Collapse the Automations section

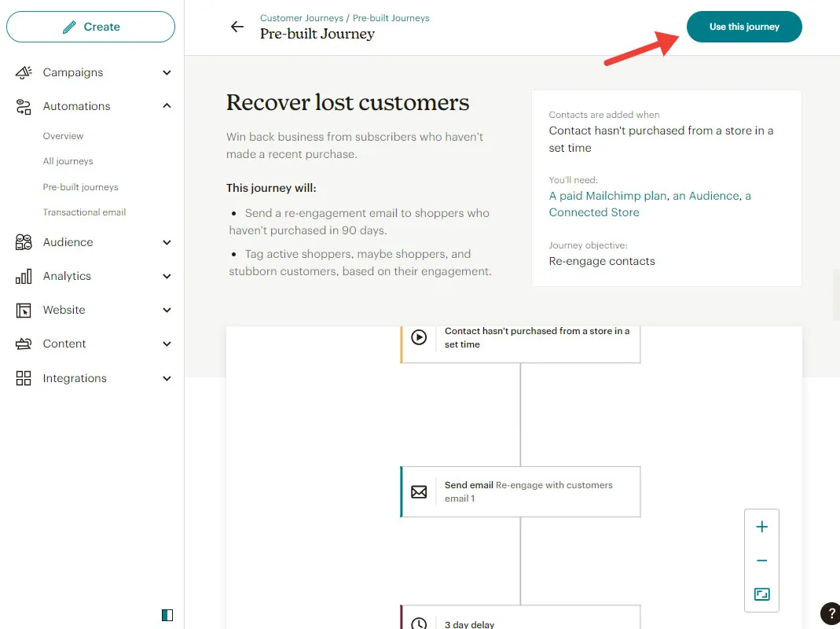[x=166, y=105]
